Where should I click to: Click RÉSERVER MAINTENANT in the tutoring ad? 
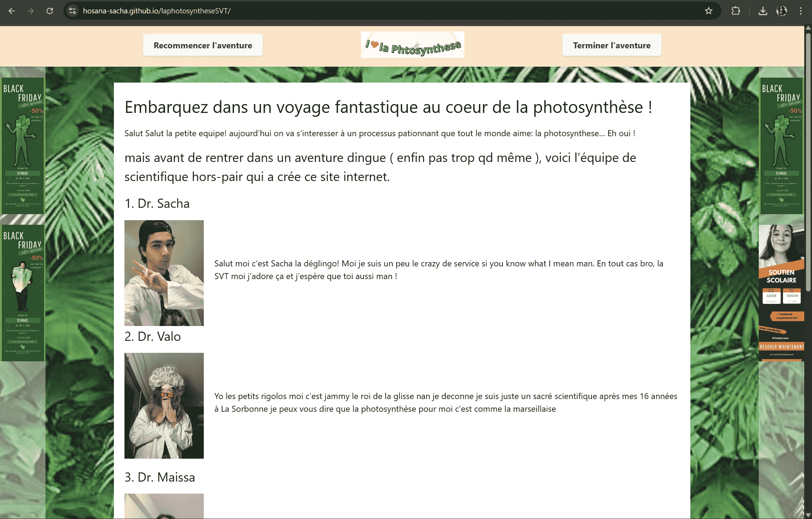pos(781,347)
